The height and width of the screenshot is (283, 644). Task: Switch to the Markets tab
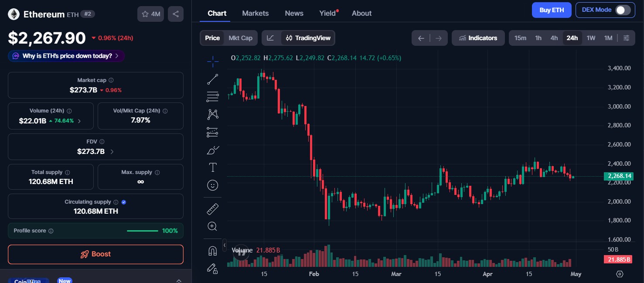click(256, 13)
